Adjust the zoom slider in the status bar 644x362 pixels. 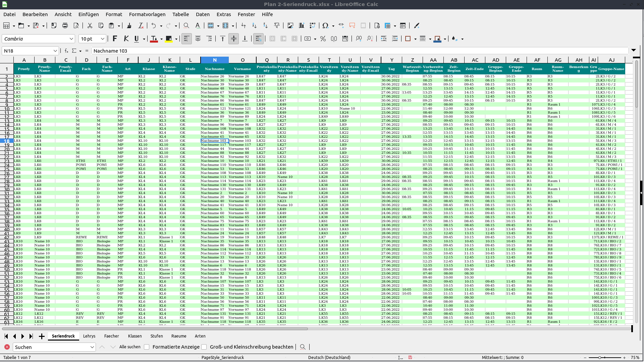(600, 357)
